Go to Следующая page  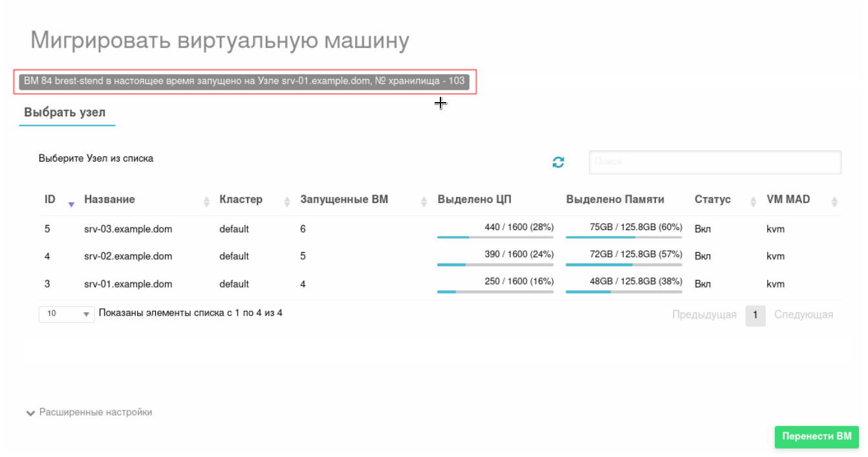(x=803, y=315)
